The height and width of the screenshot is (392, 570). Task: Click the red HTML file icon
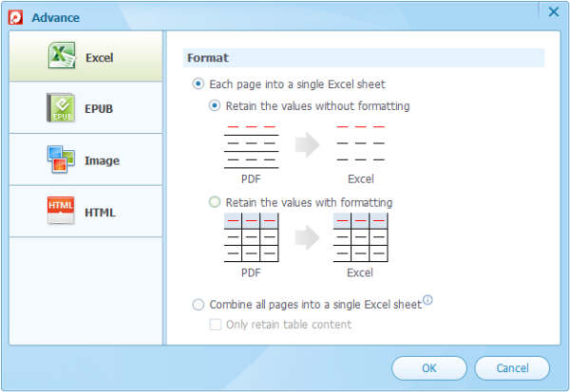click(x=61, y=211)
